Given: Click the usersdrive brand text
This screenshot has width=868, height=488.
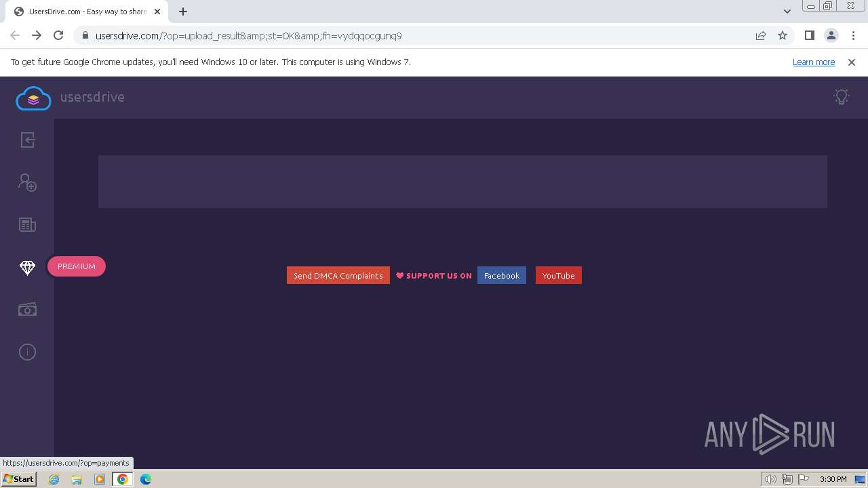Looking at the screenshot, I should pyautogui.click(x=92, y=97).
